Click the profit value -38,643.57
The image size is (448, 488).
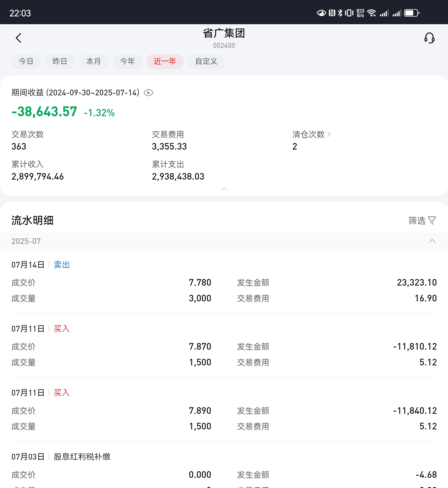point(44,112)
